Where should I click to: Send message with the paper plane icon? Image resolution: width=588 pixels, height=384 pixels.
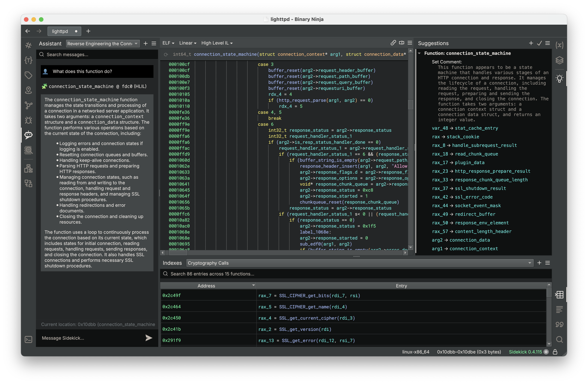(x=149, y=338)
